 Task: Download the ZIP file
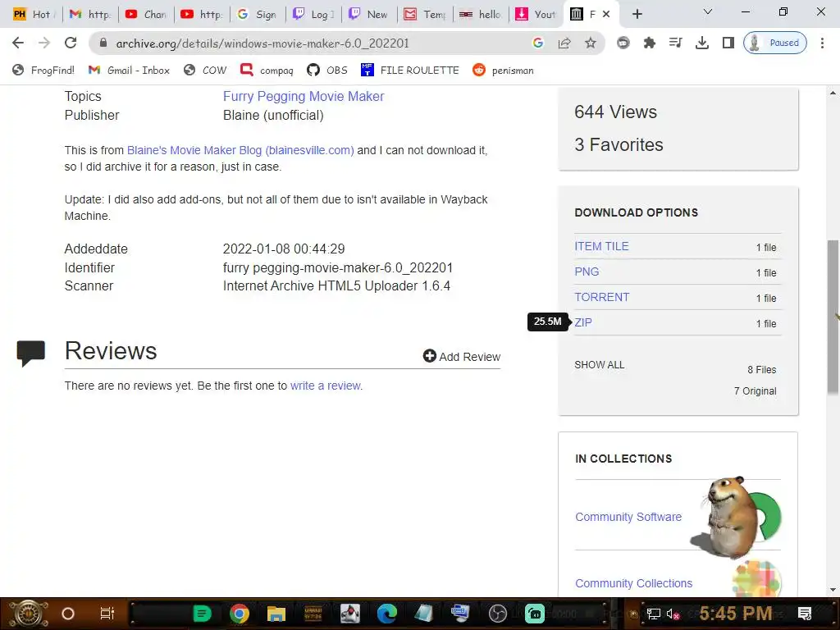583,322
